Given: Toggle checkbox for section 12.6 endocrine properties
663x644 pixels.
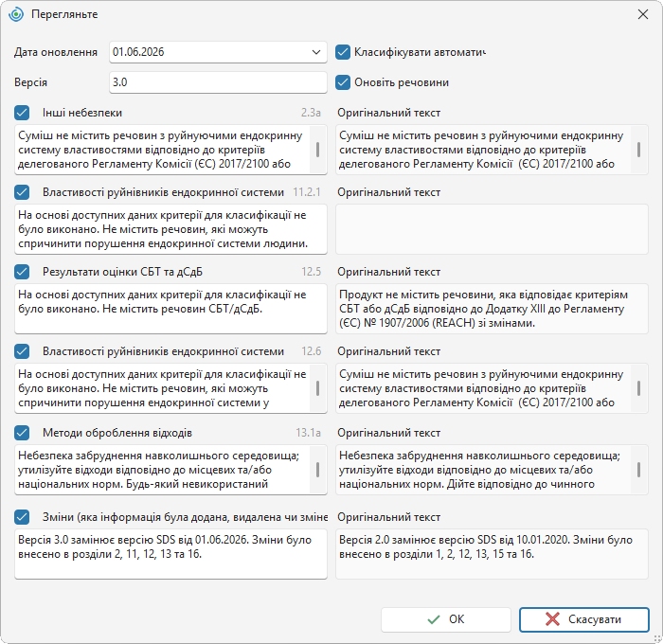Looking at the screenshot, I should tap(22, 351).
